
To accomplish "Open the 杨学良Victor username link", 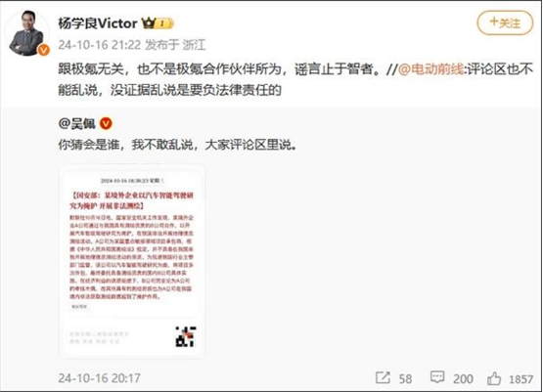I will point(98,23).
